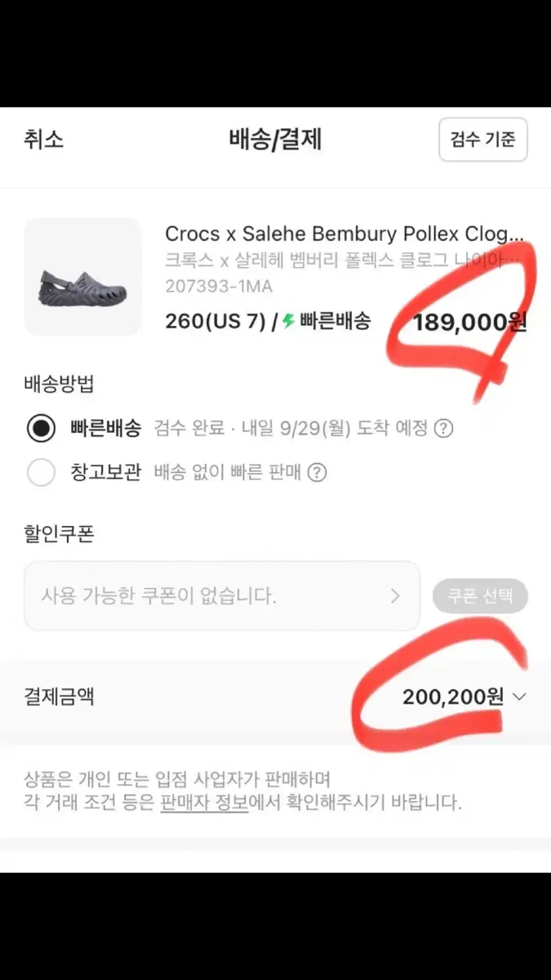Select the 창고보관 warehouse storage radio button

point(42,473)
